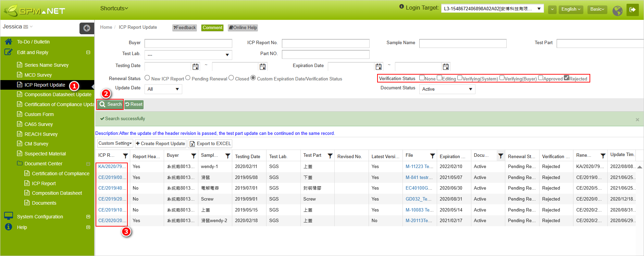Open the English language dropdown
The height and width of the screenshot is (256, 644).
point(571,9)
